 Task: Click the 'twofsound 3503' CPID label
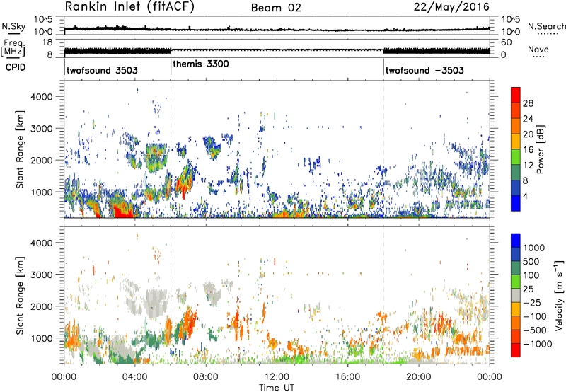coord(102,70)
